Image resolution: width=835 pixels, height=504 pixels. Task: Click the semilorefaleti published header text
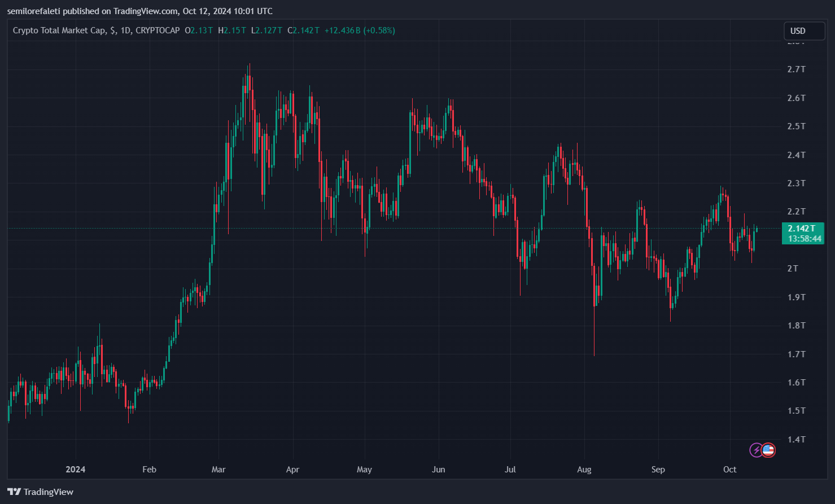[140, 11]
